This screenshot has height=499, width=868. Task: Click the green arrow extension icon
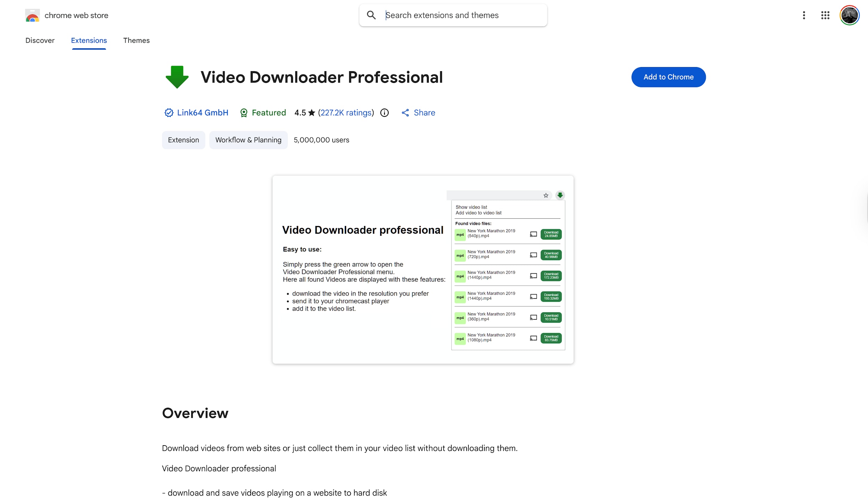click(177, 77)
